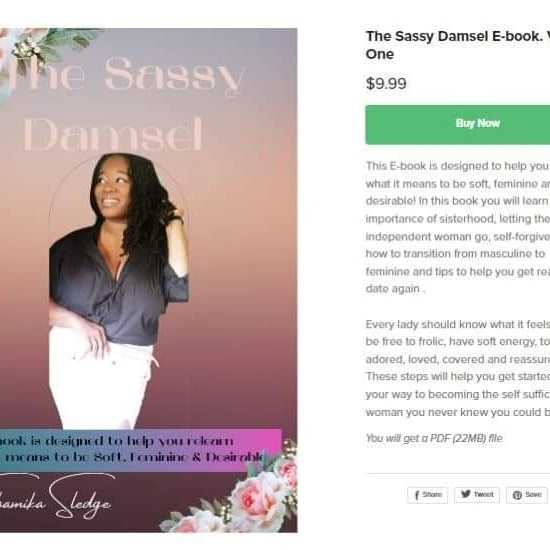Image resolution: width=550 pixels, height=550 pixels.
Task: Click the woman's photo on the cover
Action: tap(119, 291)
